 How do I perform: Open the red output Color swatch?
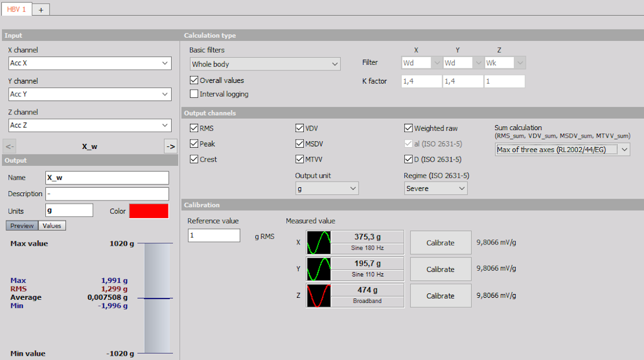(x=148, y=211)
